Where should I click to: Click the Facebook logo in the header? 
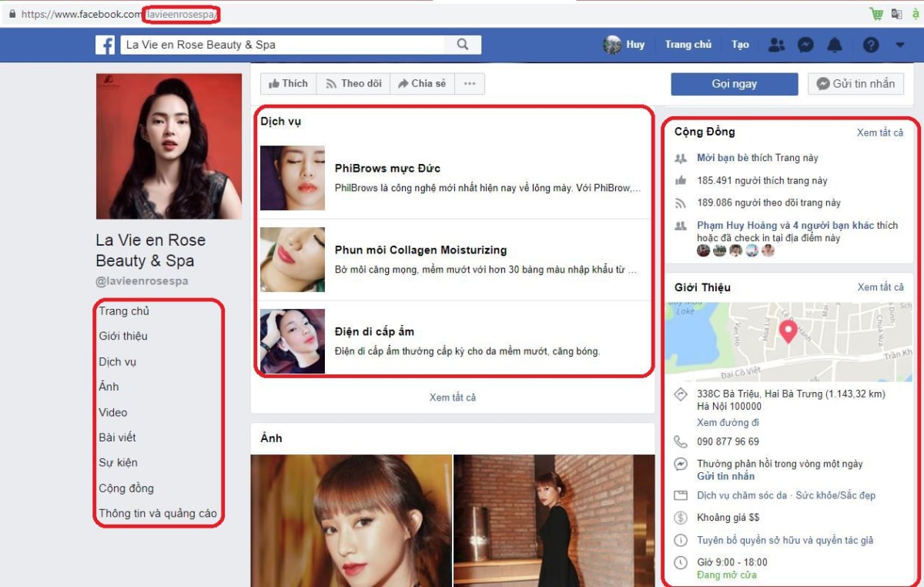[105, 45]
